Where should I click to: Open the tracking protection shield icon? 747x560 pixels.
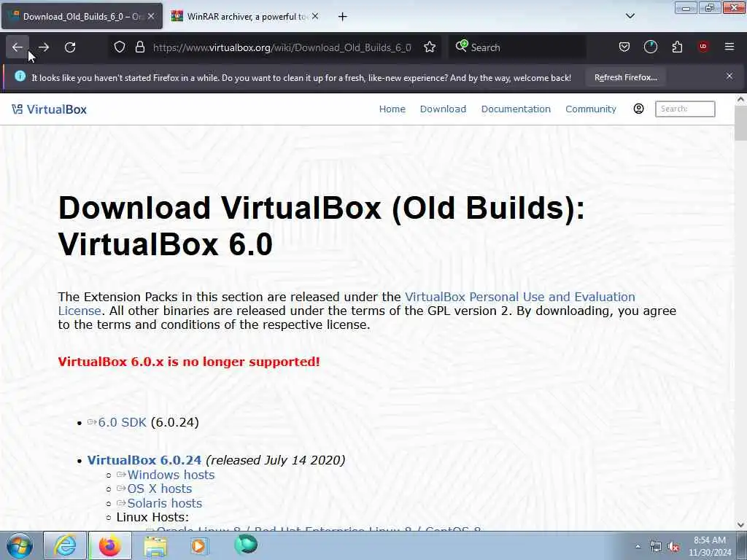coord(120,47)
